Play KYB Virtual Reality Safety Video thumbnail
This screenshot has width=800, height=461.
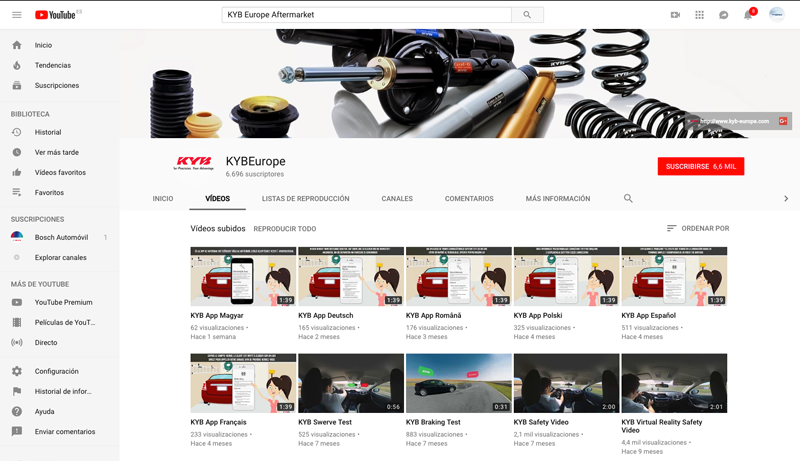point(674,383)
